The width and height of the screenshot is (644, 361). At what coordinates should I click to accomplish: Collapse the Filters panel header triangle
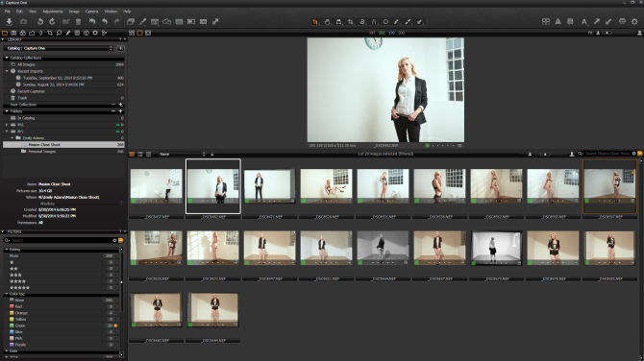3,231
